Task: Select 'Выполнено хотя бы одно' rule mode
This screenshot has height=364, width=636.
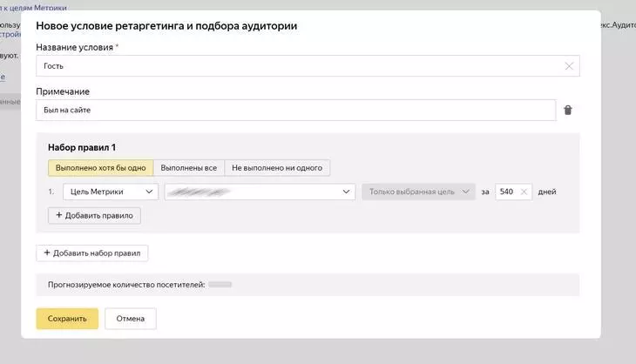Action: coord(100,168)
